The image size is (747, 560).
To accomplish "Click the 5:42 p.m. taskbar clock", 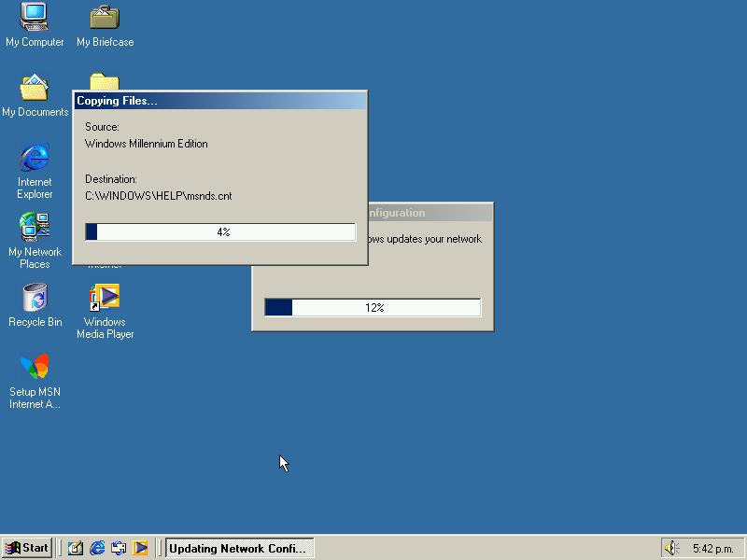I will tap(713, 549).
